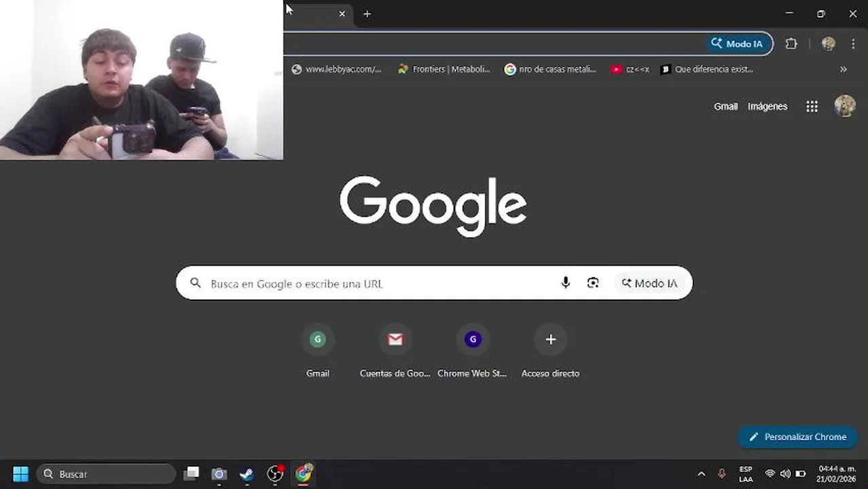868x489 pixels.
Task: Open the clock showing 04:44 a. m.
Action: point(837,473)
